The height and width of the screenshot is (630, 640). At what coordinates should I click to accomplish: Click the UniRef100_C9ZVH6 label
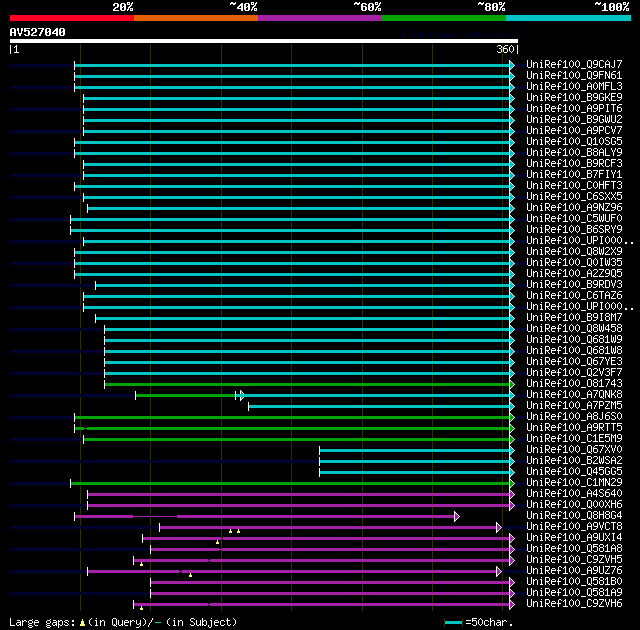tap(574, 604)
